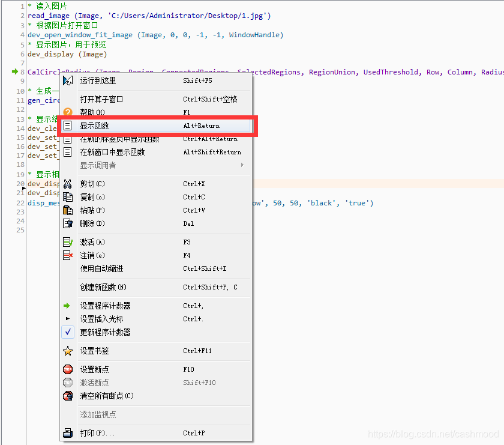Click line number 12 in gutter
The height and width of the screenshot is (445, 504).
tap(20, 109)
